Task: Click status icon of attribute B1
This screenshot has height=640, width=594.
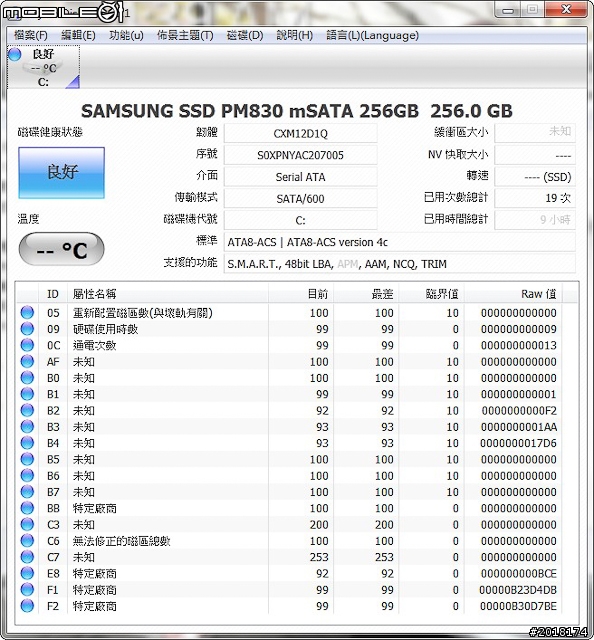Action: click(x=27, y=394)
